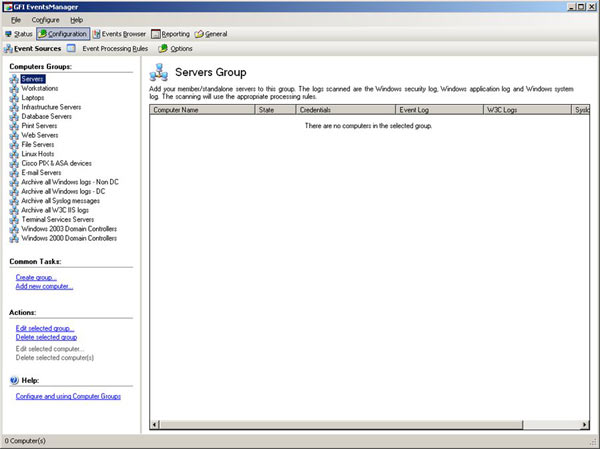Select Windows 2000 Domain Controllers group

69,238
